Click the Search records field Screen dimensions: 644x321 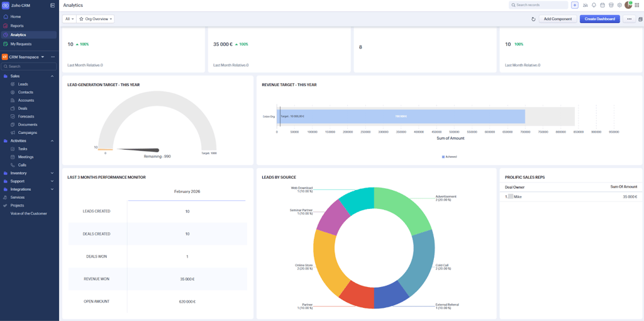[x=538, y=5]
